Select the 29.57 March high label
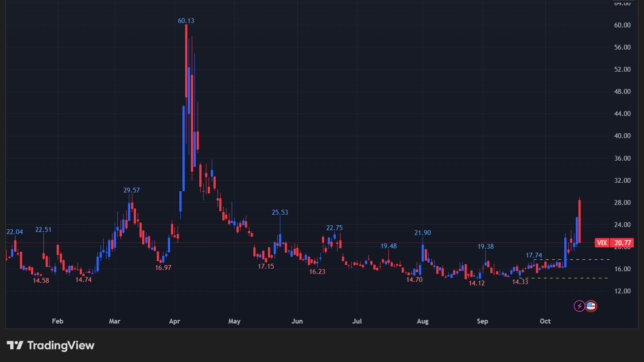The height and width of the screenshot is (362, 644). [132, 190]
